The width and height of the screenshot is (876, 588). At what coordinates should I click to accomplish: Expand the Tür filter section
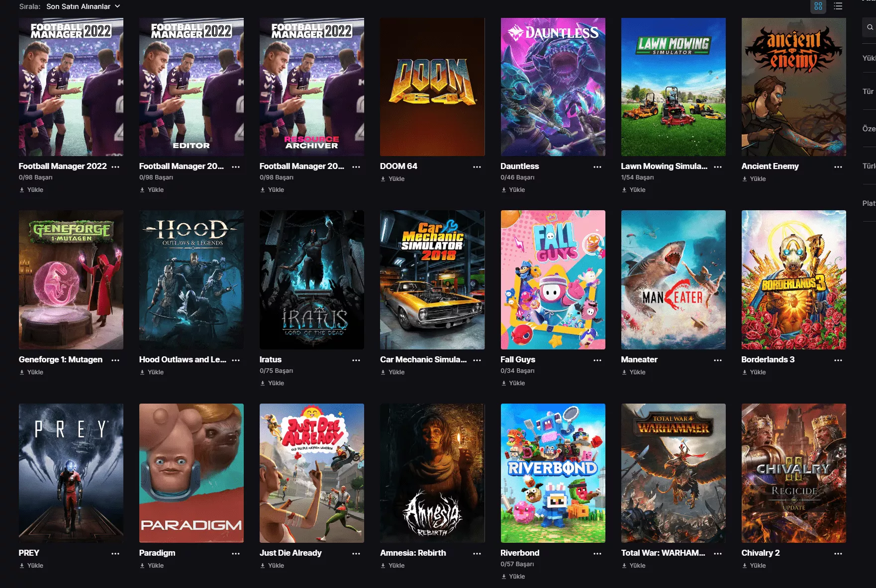pyautogui.click(x=869, y=91)
